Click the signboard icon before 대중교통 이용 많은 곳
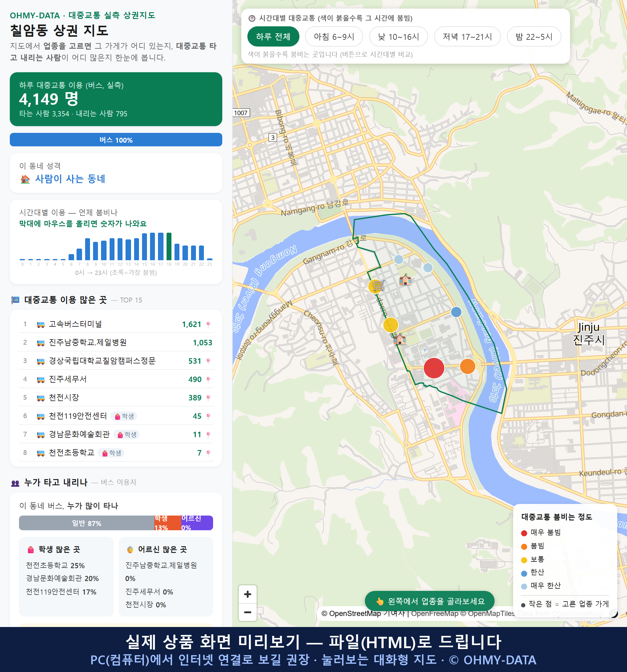Viewport: 627px width, 672px height. coord(15,300)
